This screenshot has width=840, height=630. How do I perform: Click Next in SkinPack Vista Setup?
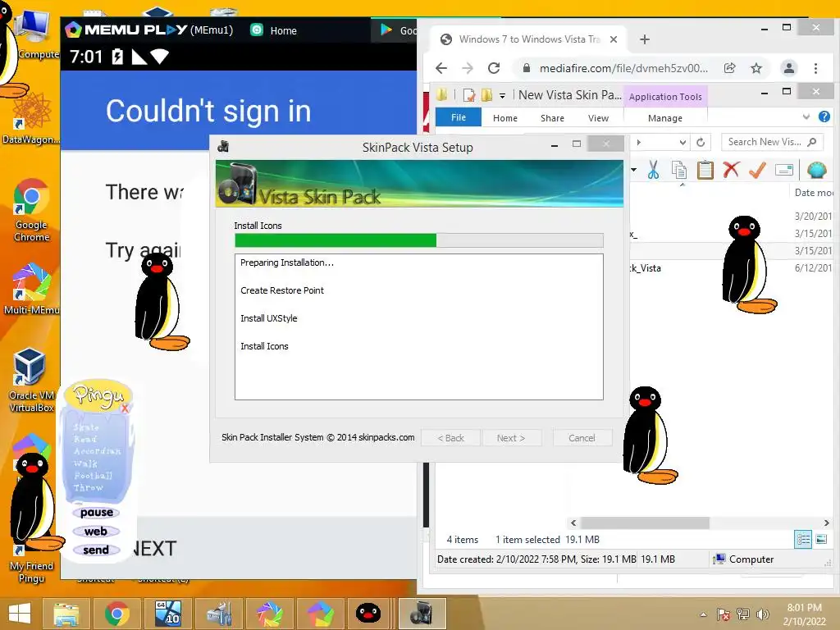coord(511,438)
